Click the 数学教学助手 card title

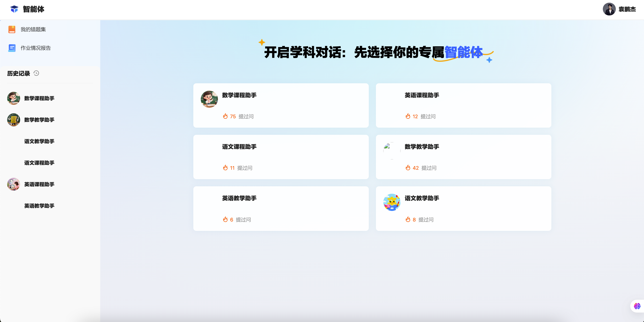[422, 147]
